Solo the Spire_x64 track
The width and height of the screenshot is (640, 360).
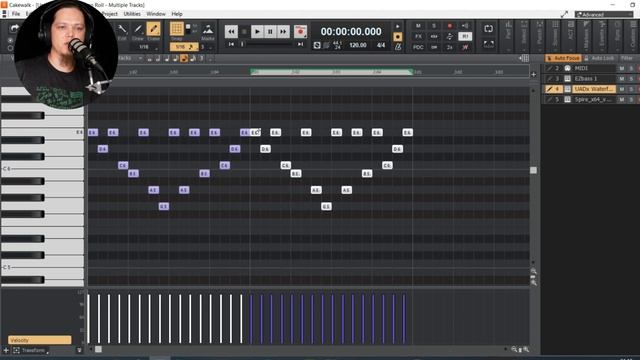coord(631,99)
